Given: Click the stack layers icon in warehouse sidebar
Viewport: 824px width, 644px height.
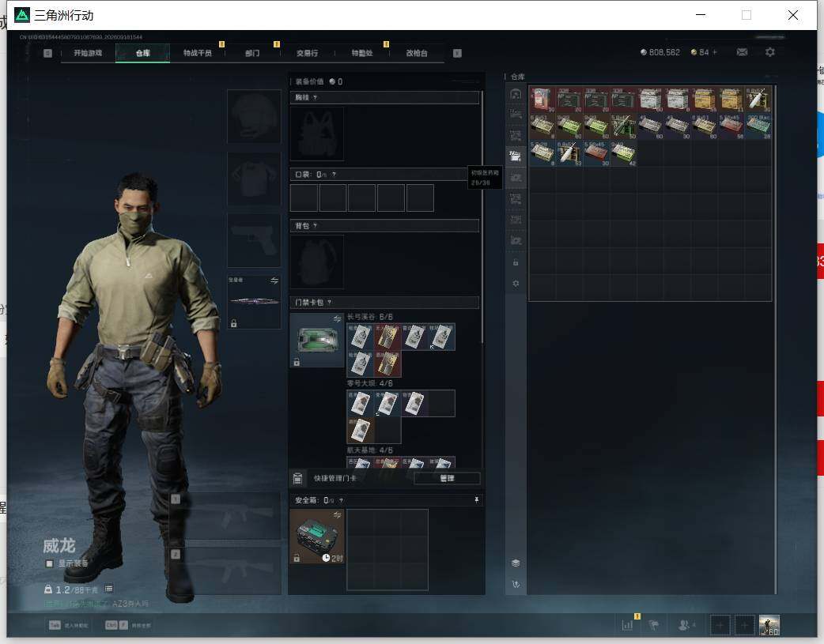Looking at the screenshot, I should [x=516, y=563].
